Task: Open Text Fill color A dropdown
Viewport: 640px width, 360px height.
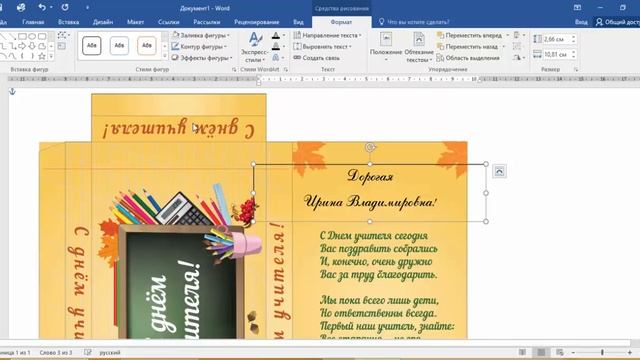Action: pos(284,36)
